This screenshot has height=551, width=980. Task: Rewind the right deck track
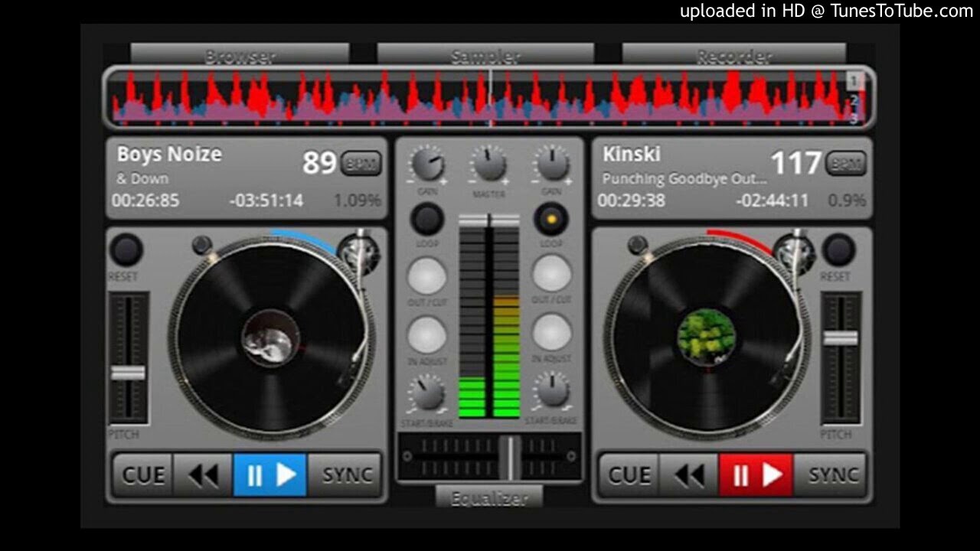[x=689, y=475]
